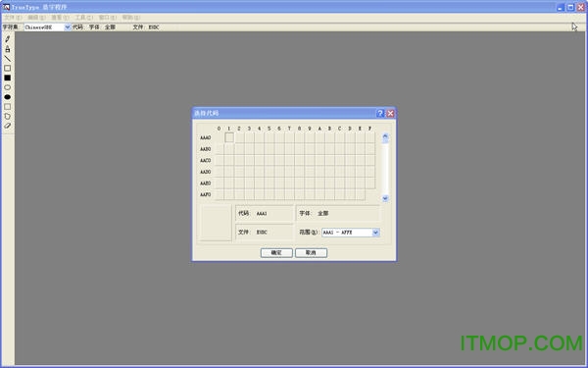Click the scroll-up arrow of the code grid
The width and height of the screenshot is (588, 368).
tap(385, 136)
